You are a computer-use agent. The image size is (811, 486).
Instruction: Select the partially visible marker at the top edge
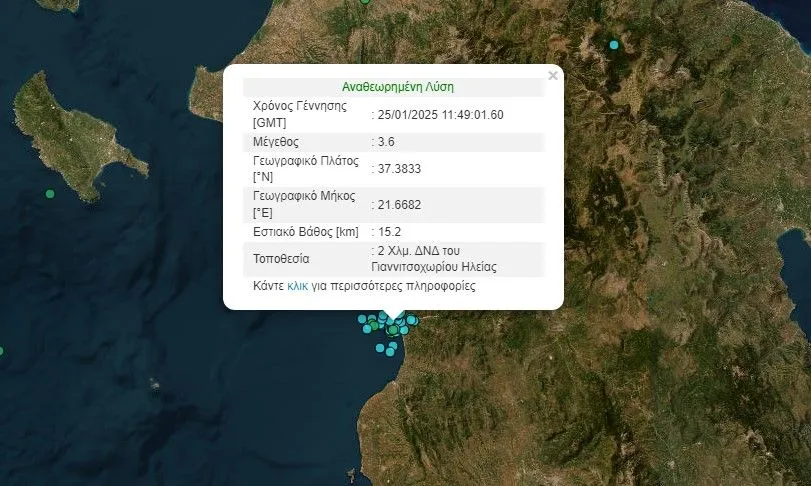click(365, 1)
